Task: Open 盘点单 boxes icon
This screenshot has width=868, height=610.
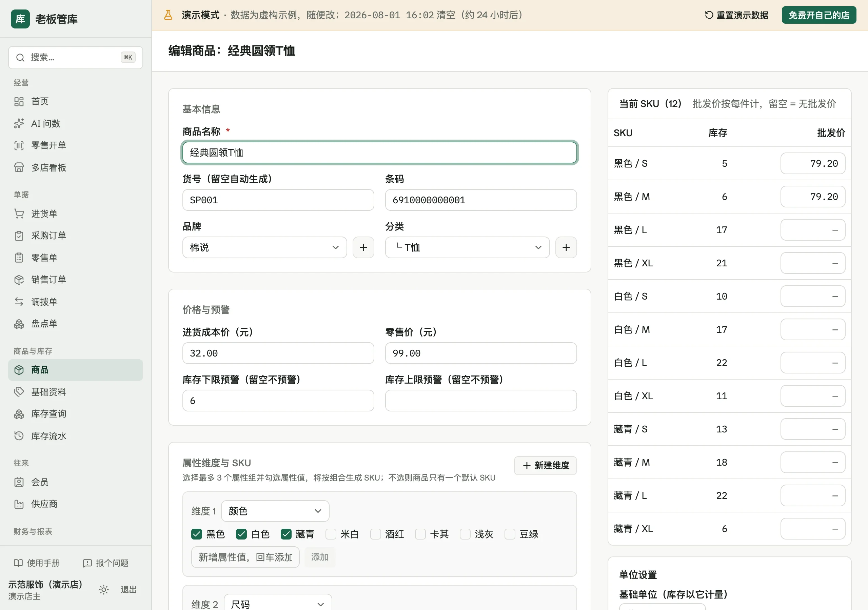Action: pyautogui.click(x=19, y=324)
